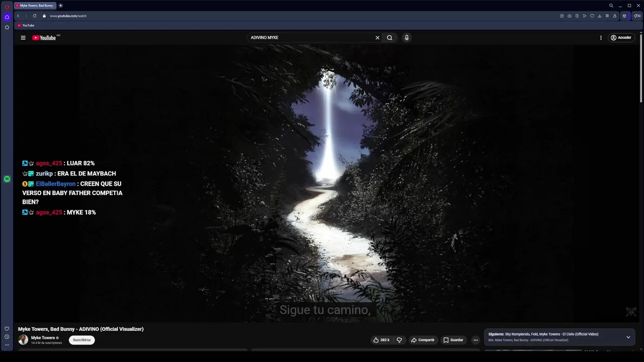
Task: Click the Siguiente: Sky Rompiendo text
Action: point(543,334)
